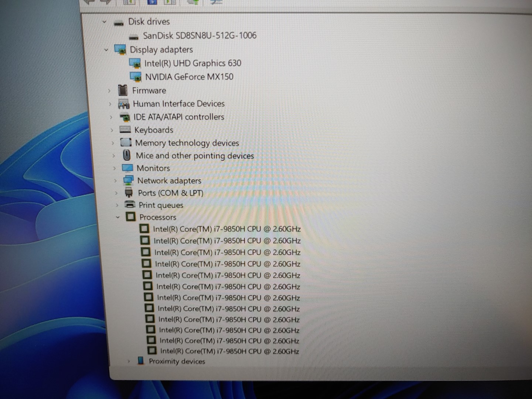Viewport: 532px width, 399px height.
Task: Expand Memory technology devices node
Action: [113, 143]
